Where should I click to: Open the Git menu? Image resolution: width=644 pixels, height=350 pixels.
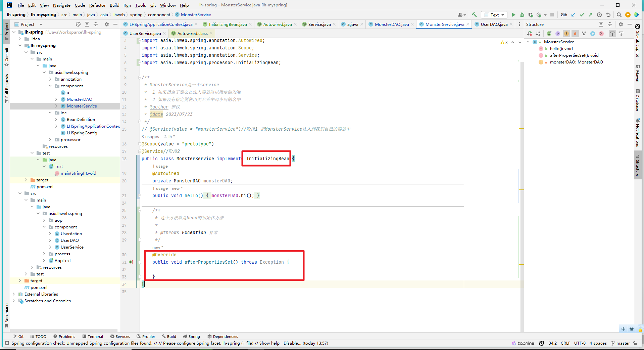pyautogui.click(x=153, y=5)
